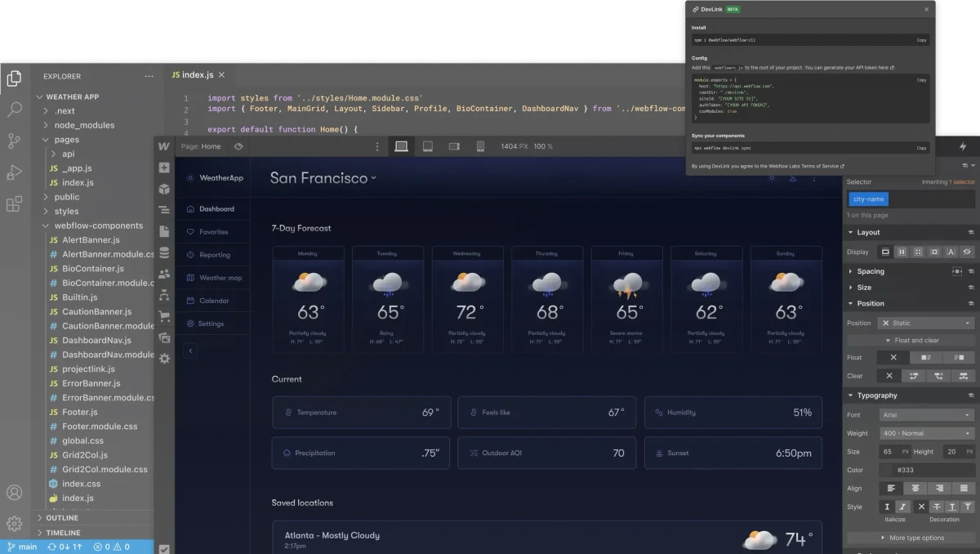Viewport: 980px width, 554px height.
Task: Open VS Code Extensions view
Action: click(x=14, y=203)
